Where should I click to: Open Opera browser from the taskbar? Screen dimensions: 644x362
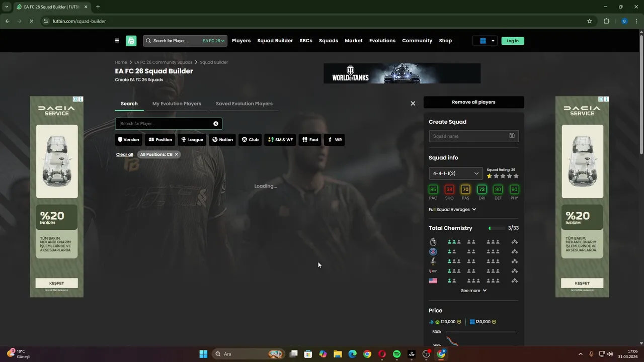point(382,354)
